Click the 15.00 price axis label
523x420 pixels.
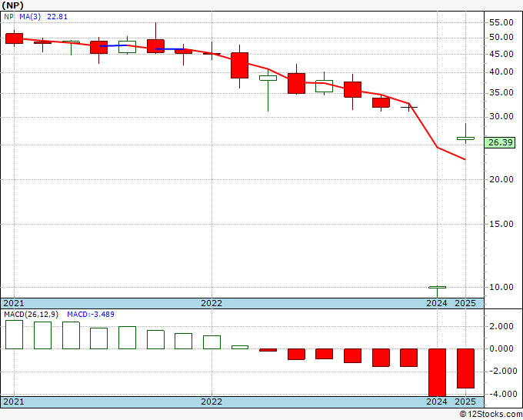tap(501, 224)
